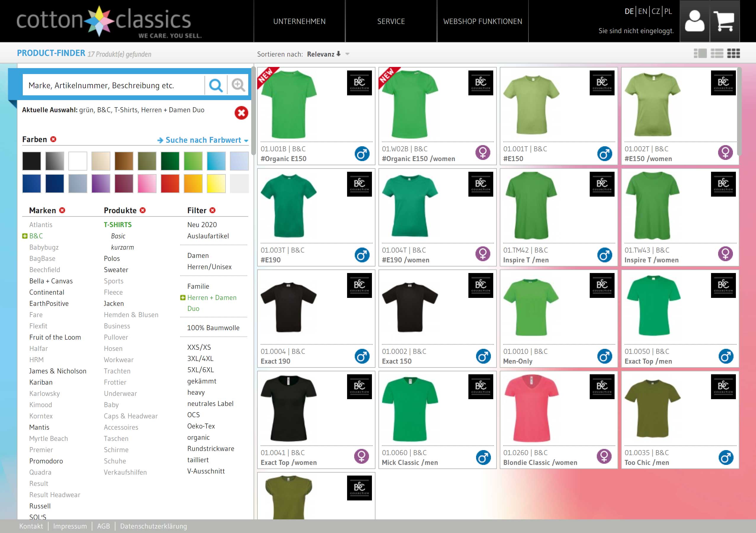Click the search magnifier icon

click(x=216, y=85)
